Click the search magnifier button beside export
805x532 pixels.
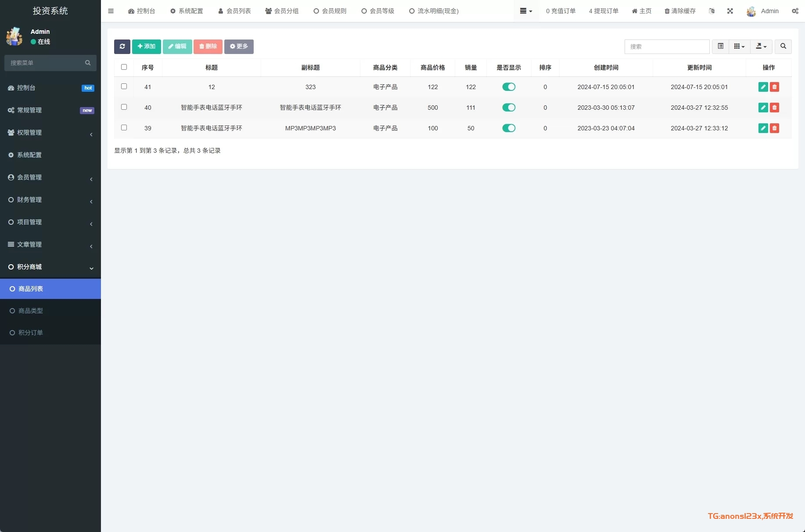point(783,47)
